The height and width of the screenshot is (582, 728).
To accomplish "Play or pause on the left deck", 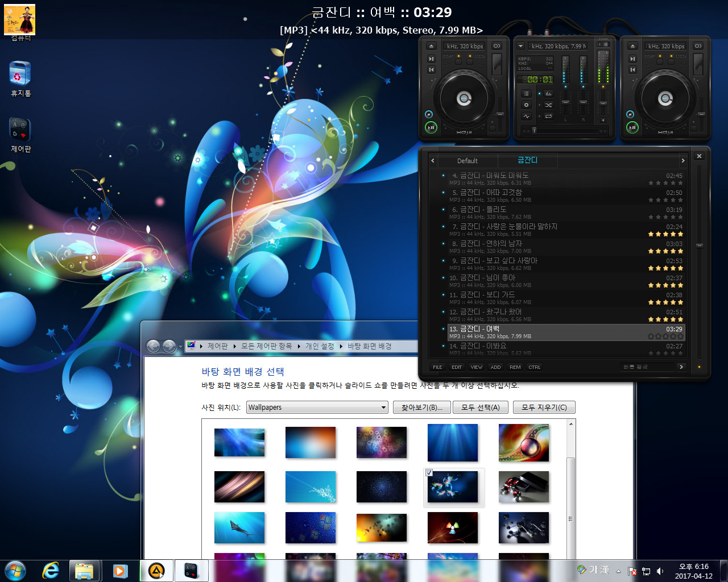I will point(431,127).
